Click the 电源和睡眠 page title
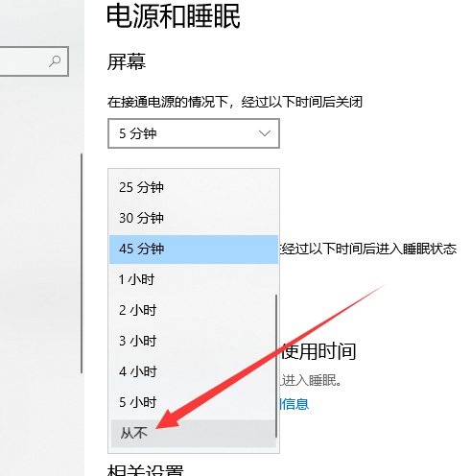This screenshot has height=476, width=471. [x=174, y=16]
